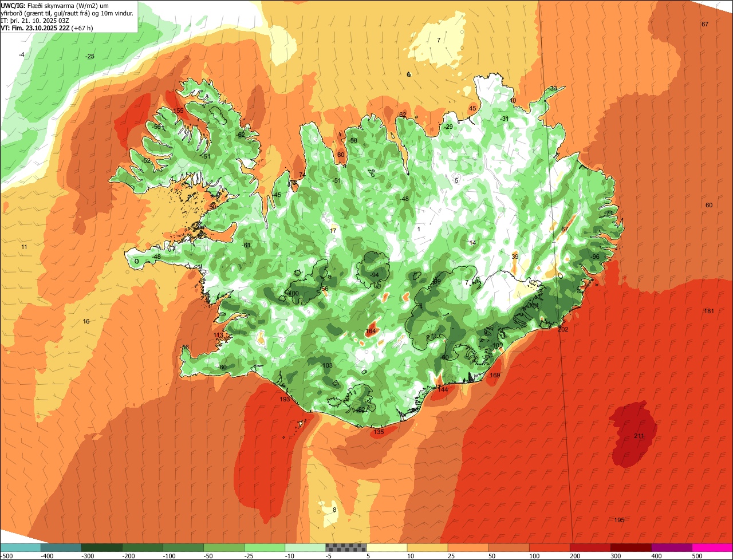
Task: Click the value 14 in east-central Iceland
Action: click(472, 243)
